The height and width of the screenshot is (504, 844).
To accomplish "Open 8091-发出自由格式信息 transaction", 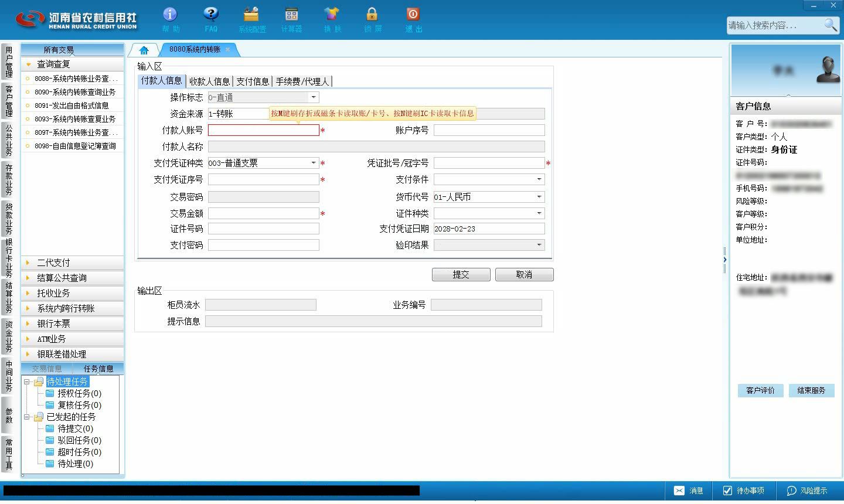I will tap(73, 105).
